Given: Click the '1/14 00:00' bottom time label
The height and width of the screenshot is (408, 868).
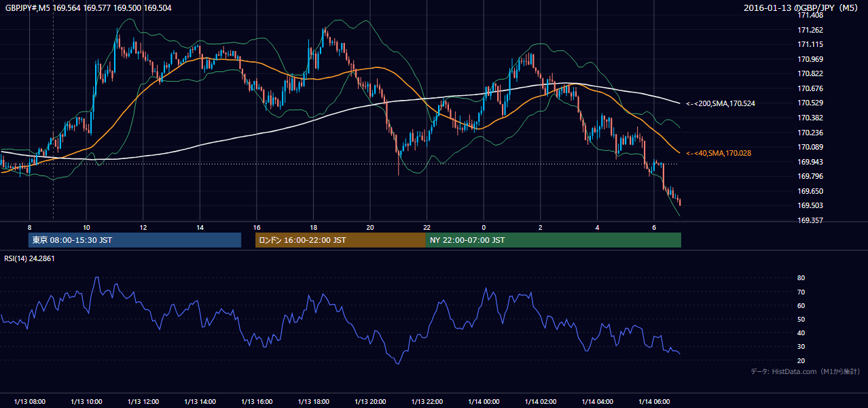Looking at the screenshot, I should (x=484, y=402).
